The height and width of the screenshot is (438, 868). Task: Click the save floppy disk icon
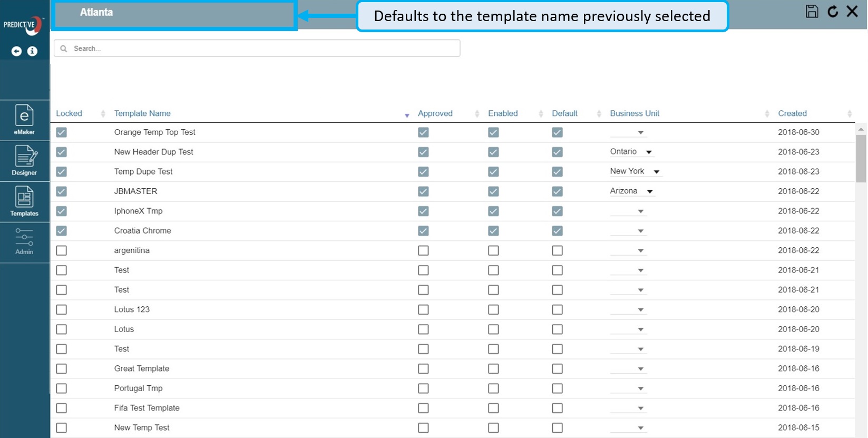(812, 12)
